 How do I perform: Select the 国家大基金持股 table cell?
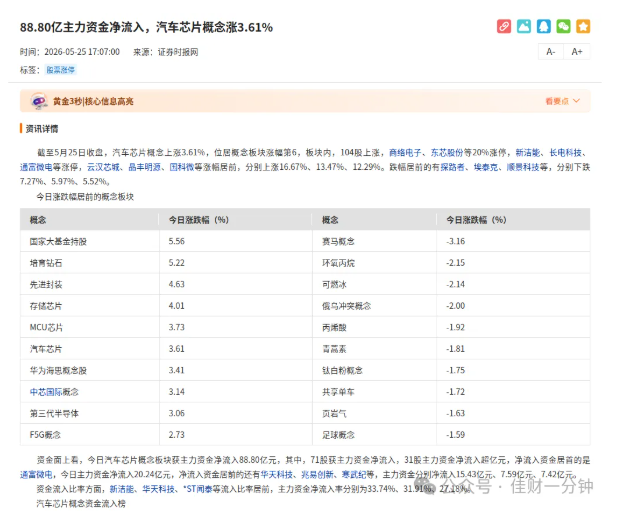click(x=90, y=241)
